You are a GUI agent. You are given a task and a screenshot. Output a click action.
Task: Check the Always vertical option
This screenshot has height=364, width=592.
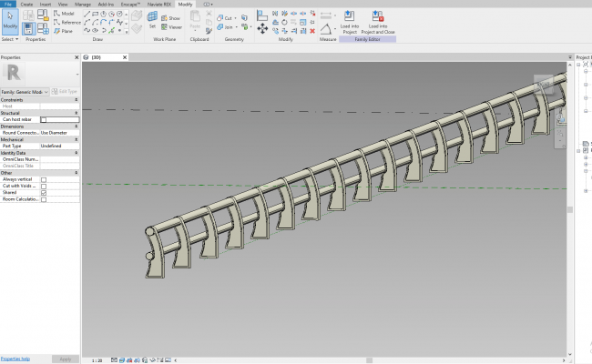click(44, 179)
